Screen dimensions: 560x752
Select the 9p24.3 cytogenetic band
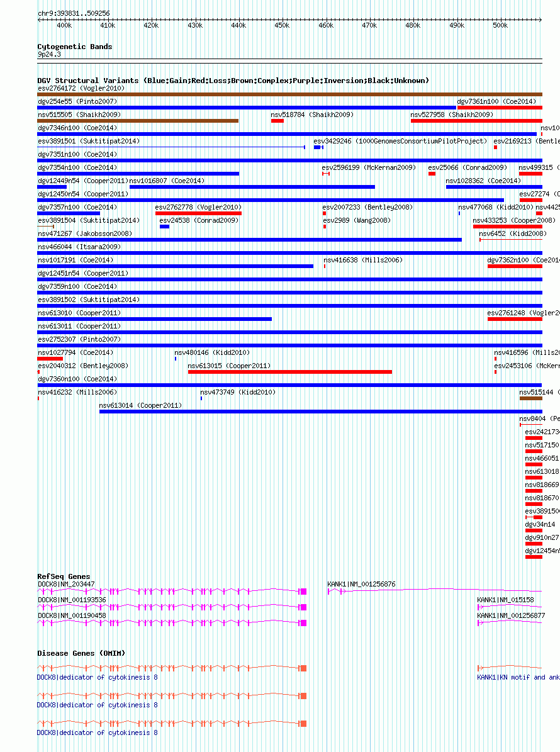click(x=49, y=54)
